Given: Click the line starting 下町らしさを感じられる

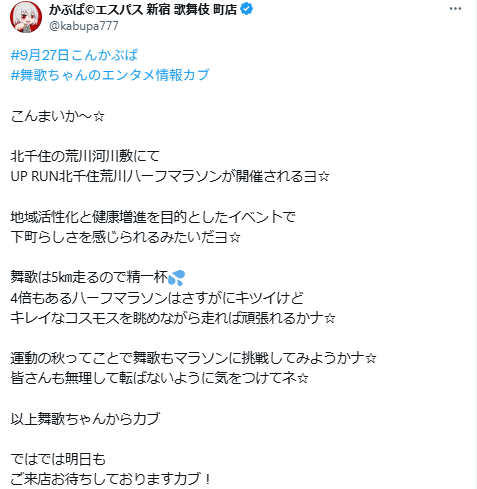Looking at the screenshot, I should [125, 237].
